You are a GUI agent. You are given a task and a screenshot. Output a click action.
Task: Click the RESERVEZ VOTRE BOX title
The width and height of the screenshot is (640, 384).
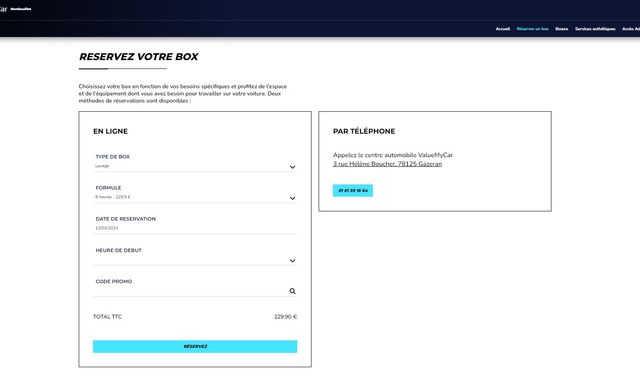(139, 57)
